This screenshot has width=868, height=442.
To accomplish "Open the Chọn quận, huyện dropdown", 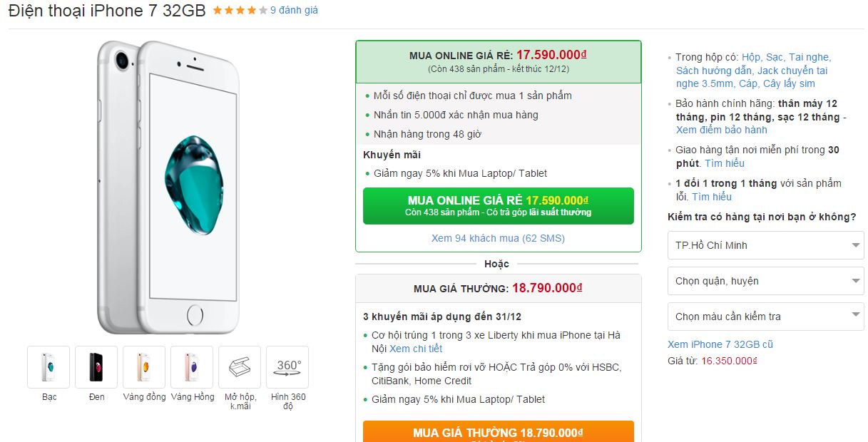I will click(x=765, y=281).
